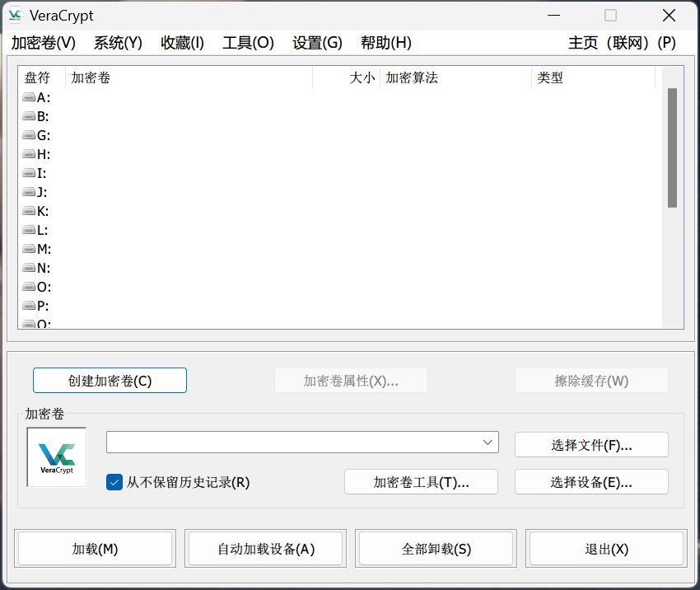Click the drive icon for J:
The width and height of the screenshot is (700, 590).
tap(29, 192)
